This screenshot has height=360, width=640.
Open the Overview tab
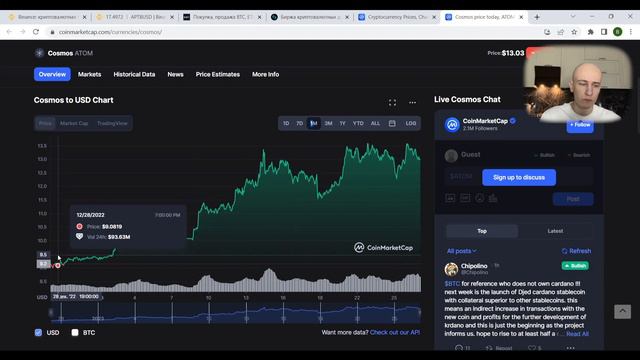click(52, 74)
